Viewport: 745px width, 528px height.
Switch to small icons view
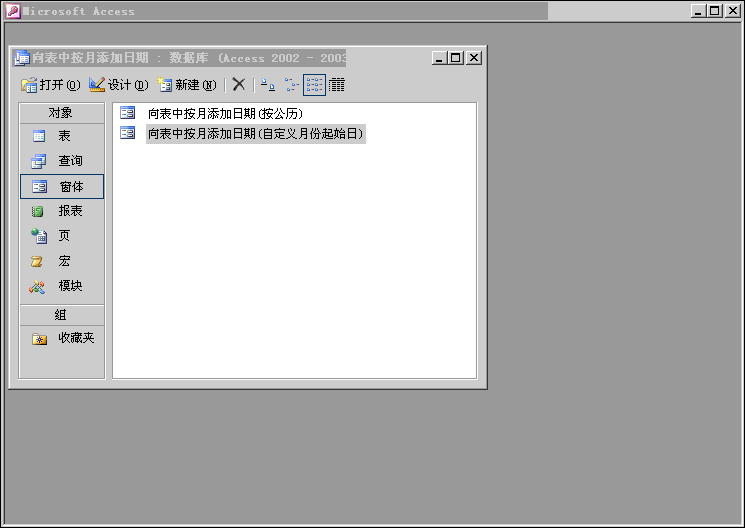(x=291, y=85)
